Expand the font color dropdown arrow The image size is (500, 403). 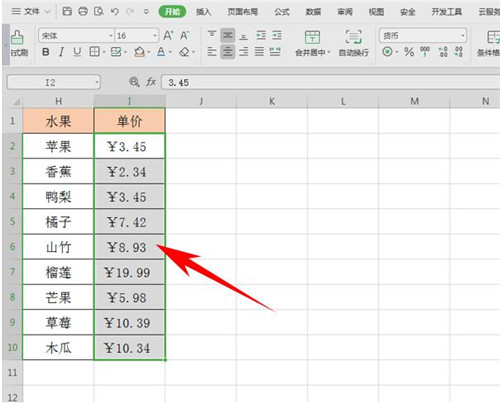(x=170, y=52)
